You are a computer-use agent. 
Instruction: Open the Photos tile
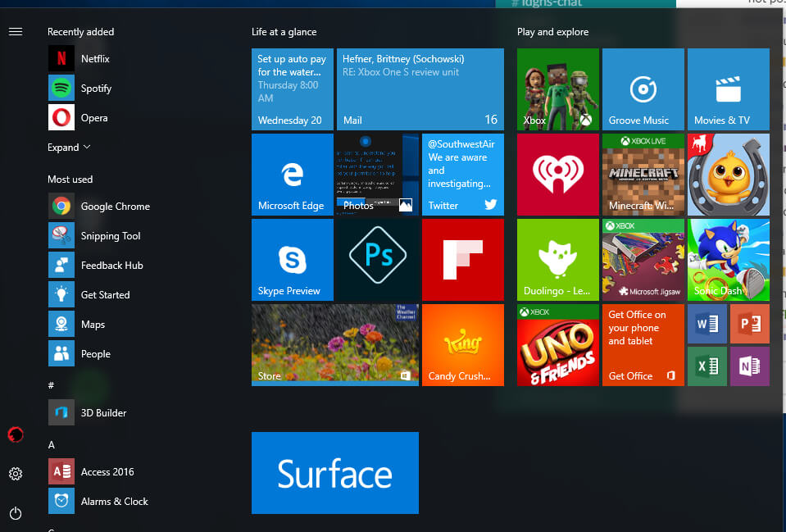[x=378, y=175]
